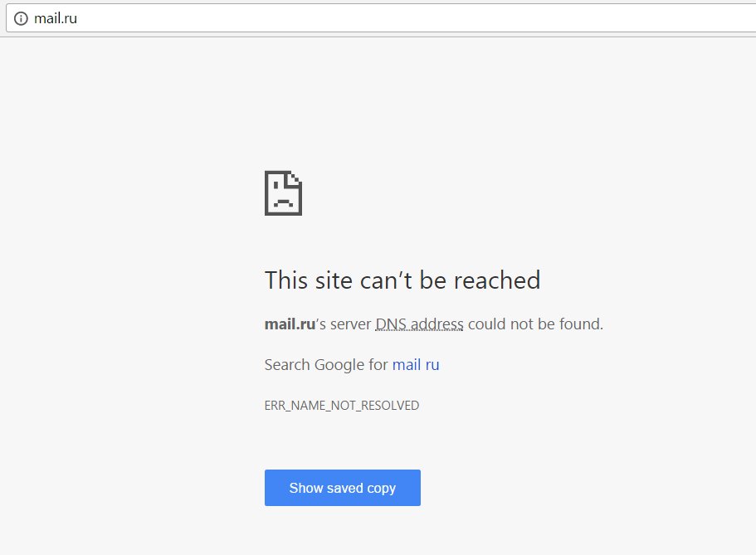Click the word This in the heading
This screenshot has height=555, width=756.
point(286,280)
